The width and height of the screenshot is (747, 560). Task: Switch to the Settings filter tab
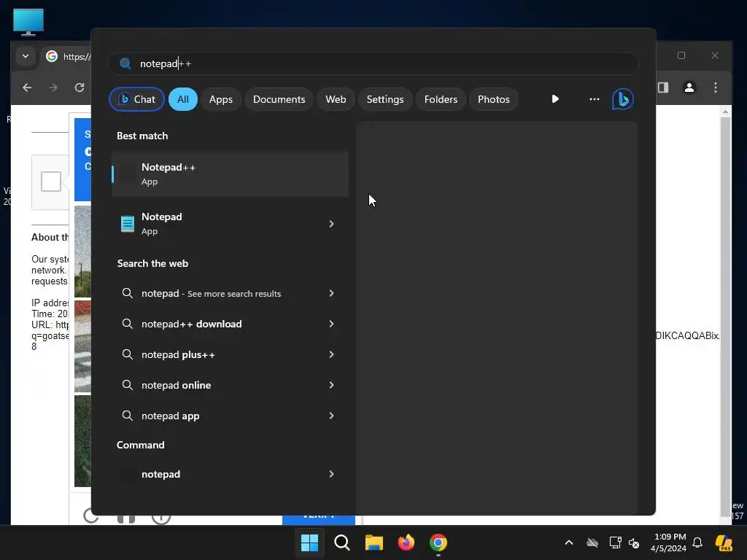pos(385,99)
